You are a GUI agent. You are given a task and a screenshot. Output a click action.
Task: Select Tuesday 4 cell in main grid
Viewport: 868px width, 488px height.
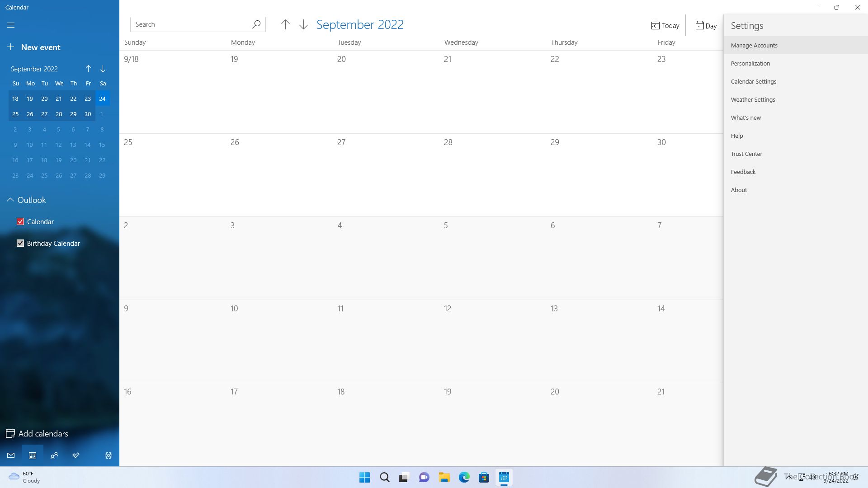(x=386, y=258)
